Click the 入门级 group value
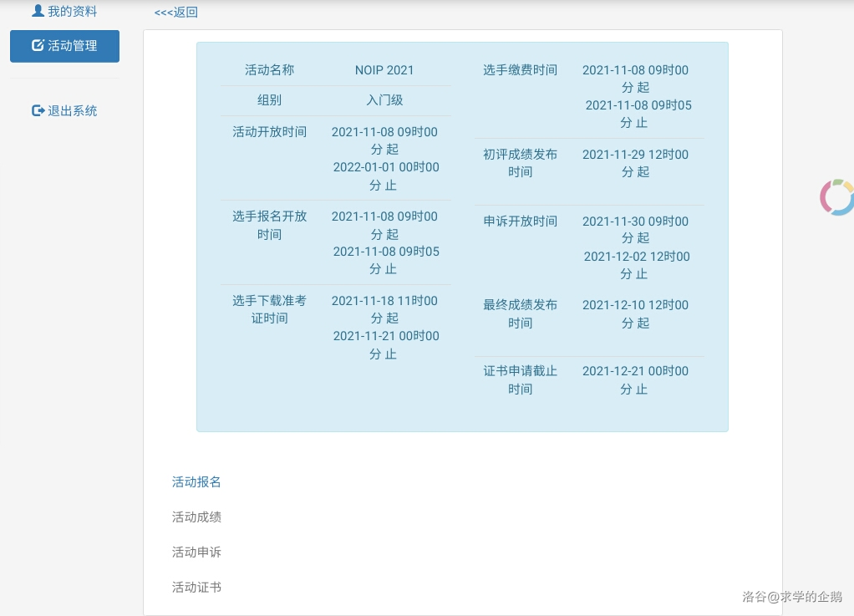 (384, 99)
